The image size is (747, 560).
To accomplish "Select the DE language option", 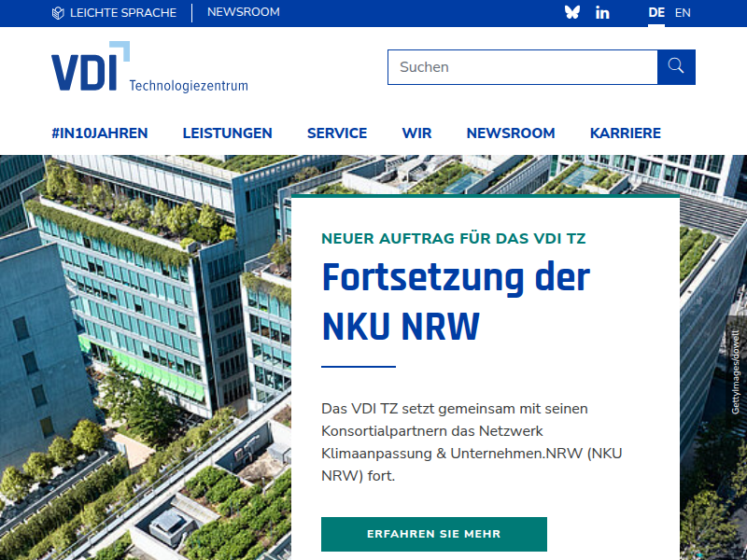I will click(656, 13).
